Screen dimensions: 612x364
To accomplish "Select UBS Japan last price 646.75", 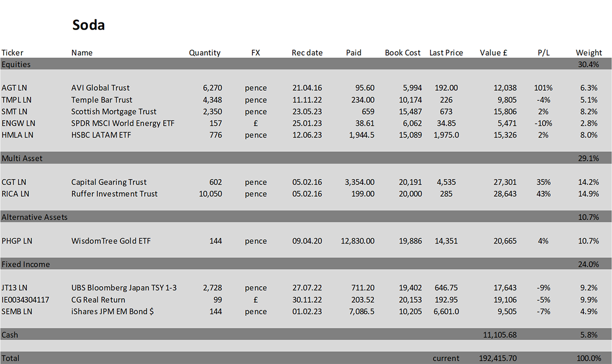I will click(446, 288).
